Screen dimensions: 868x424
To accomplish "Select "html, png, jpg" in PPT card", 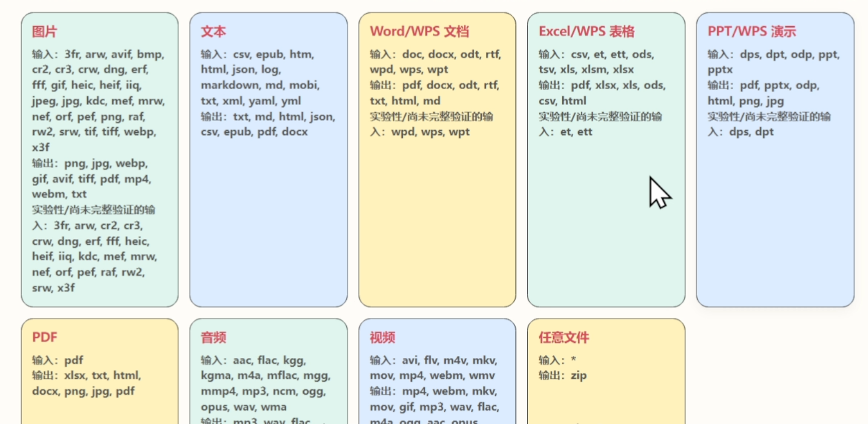I will 746,101.
